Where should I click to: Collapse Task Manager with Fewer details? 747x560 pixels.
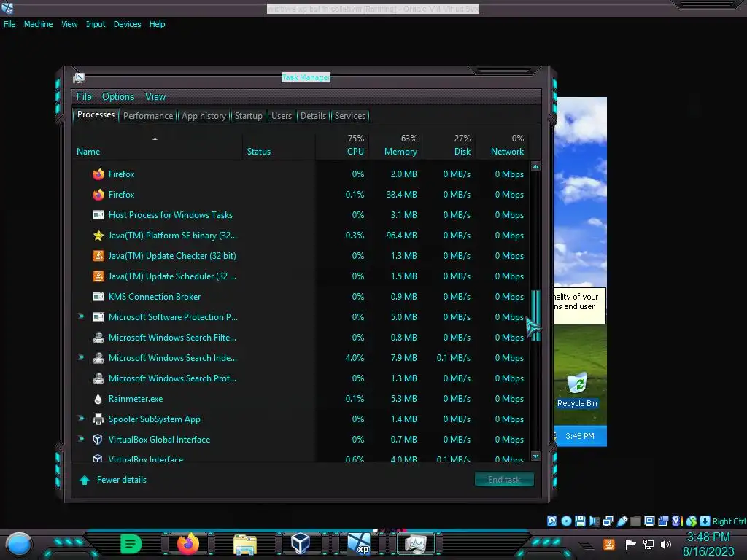point(113,480)
